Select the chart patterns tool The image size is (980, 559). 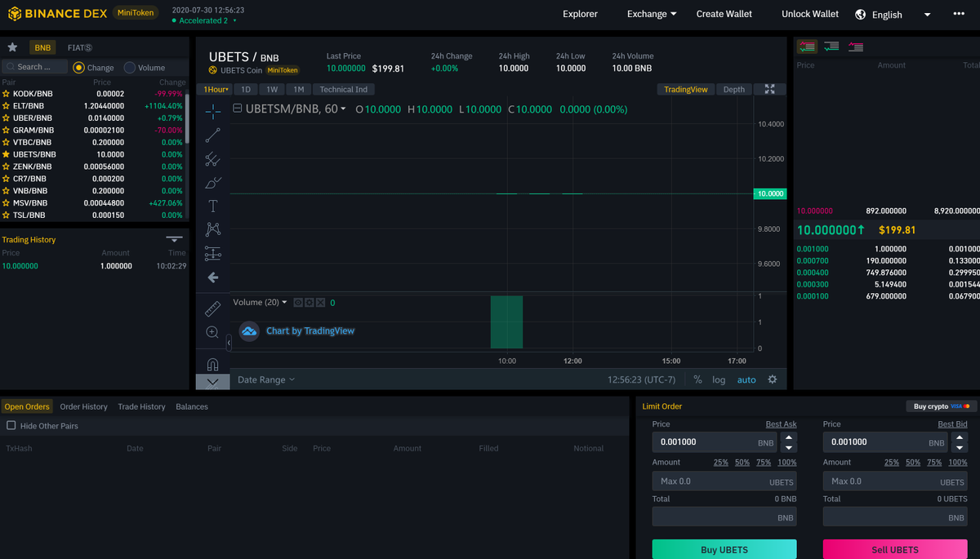click(x=212, y=229)
